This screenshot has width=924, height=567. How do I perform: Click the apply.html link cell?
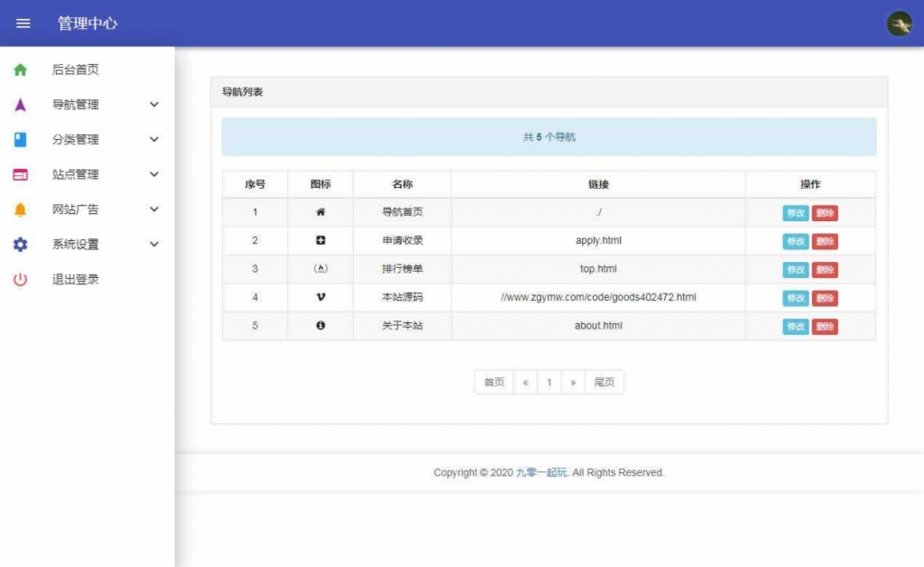coord(598,240)
